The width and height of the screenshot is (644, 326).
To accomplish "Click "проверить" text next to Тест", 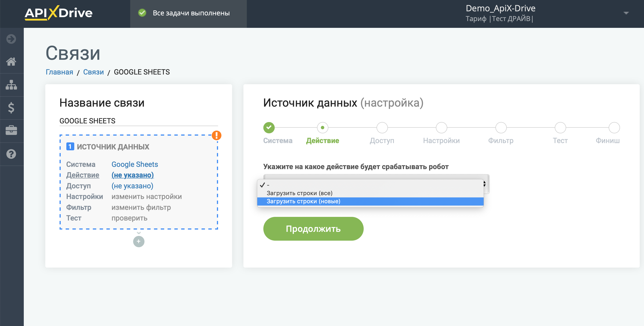I will pyautogui.click(x=130, y=218).
